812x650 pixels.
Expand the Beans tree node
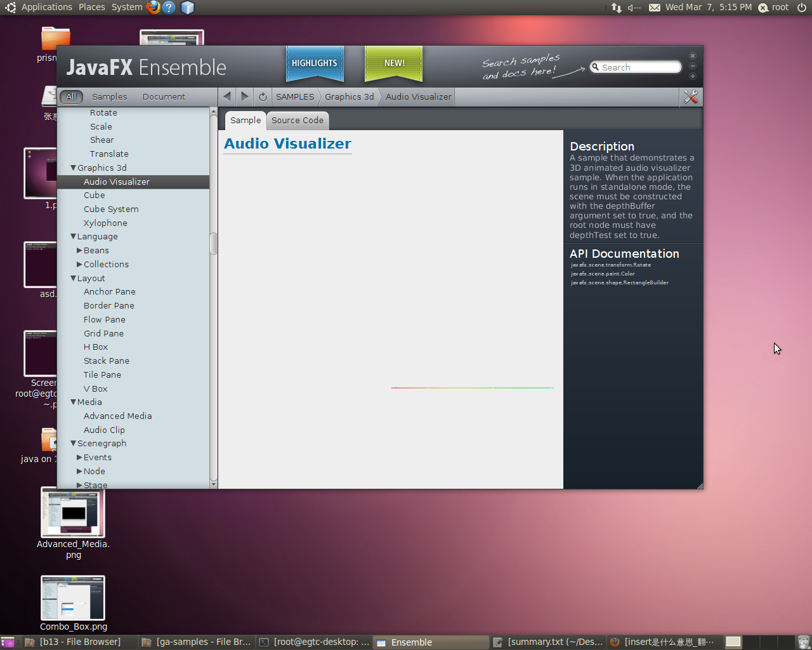click(79, 251)
